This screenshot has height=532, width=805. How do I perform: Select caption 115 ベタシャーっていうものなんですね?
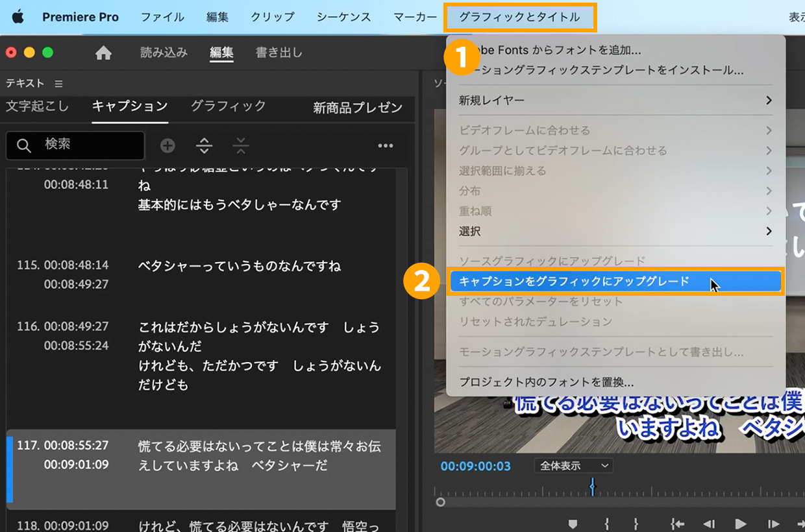point(201,275)
